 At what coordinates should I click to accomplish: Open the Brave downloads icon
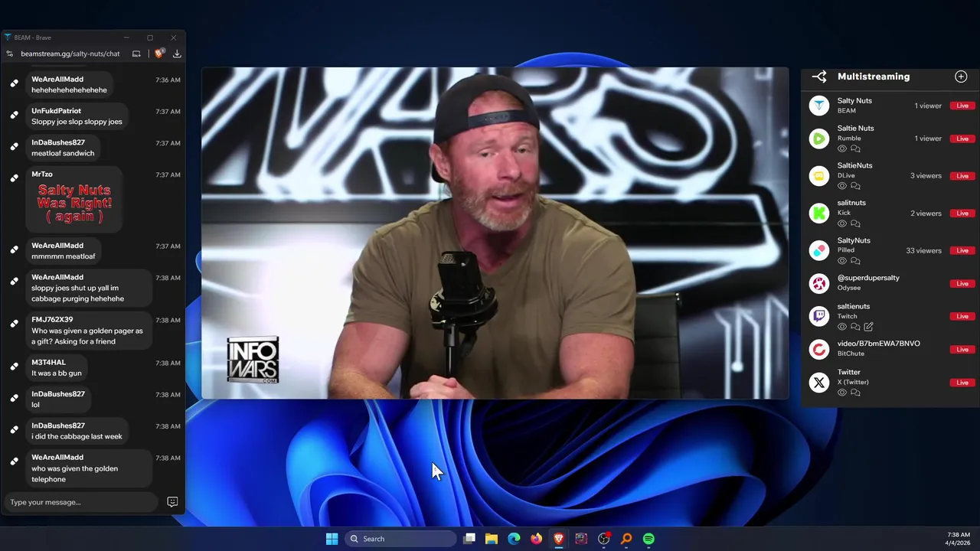tap(177, 54)
